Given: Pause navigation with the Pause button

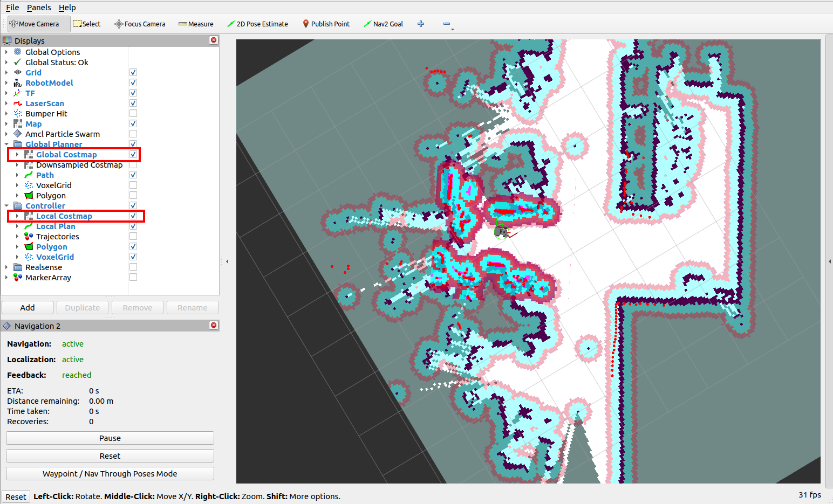Looking at the screenshot, I should tap(110, 438).
